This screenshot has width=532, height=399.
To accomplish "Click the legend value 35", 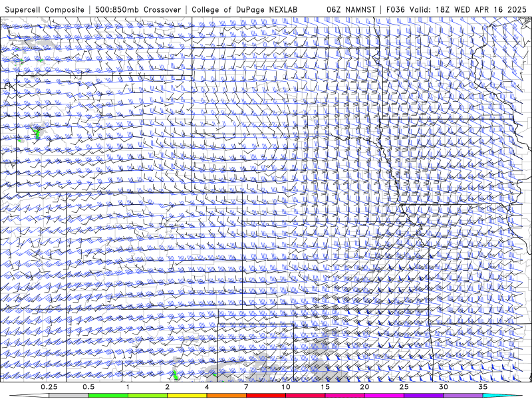I will [483, 387].
